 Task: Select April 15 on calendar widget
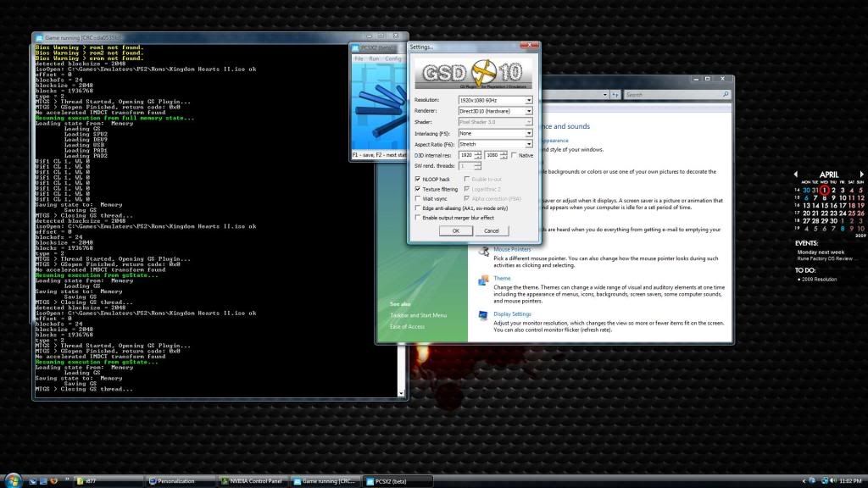824,205
